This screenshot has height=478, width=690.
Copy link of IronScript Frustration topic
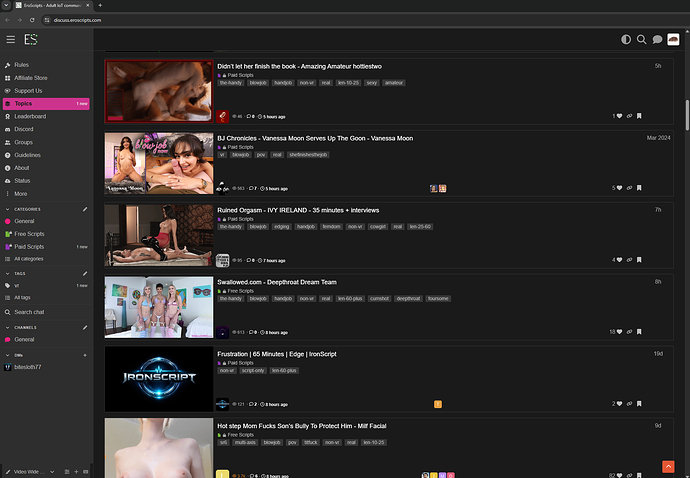[629, 404]
